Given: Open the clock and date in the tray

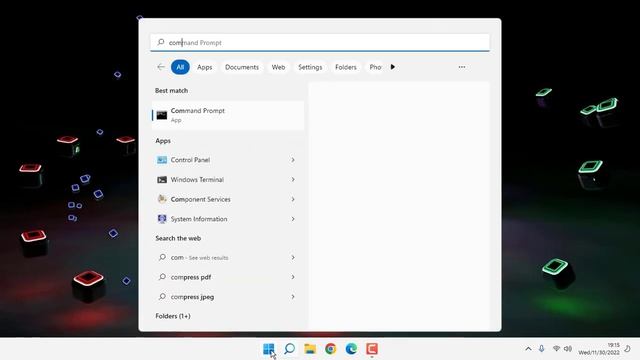Looking at the screenshot, I should pyautogui.click(x=599, y=349).
